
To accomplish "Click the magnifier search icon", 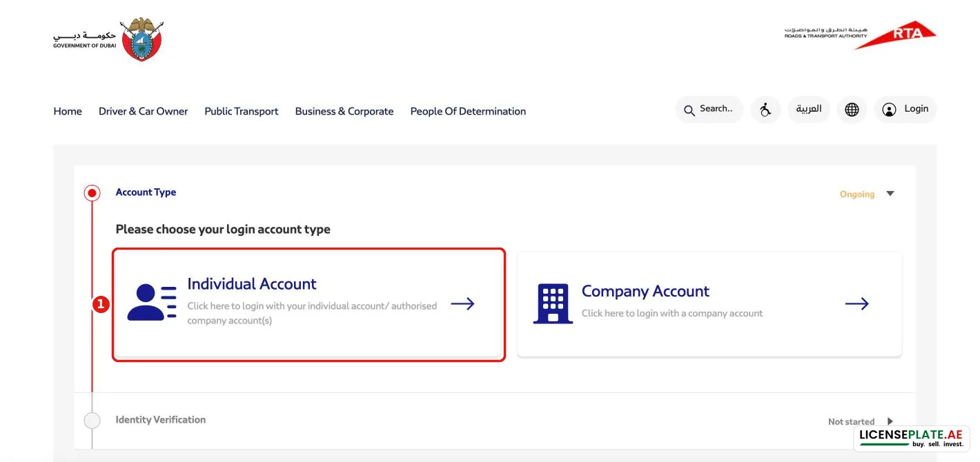I will pos(689,110).
